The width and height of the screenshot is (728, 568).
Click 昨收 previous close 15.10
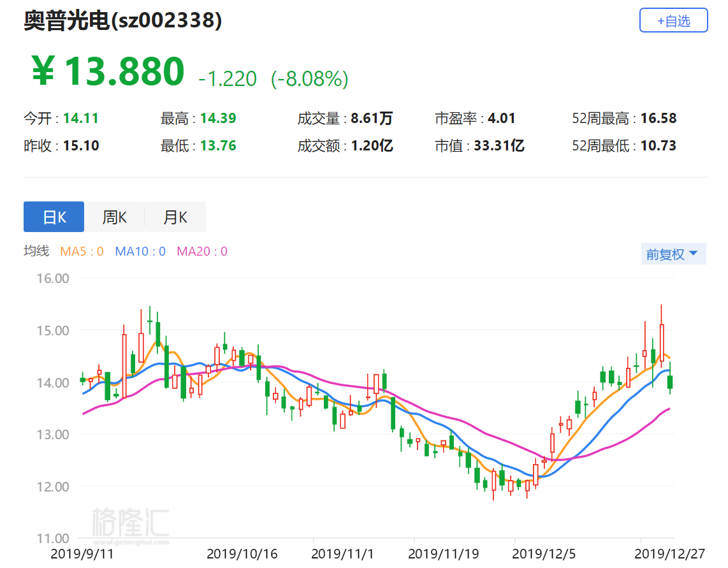click(81, 146)
